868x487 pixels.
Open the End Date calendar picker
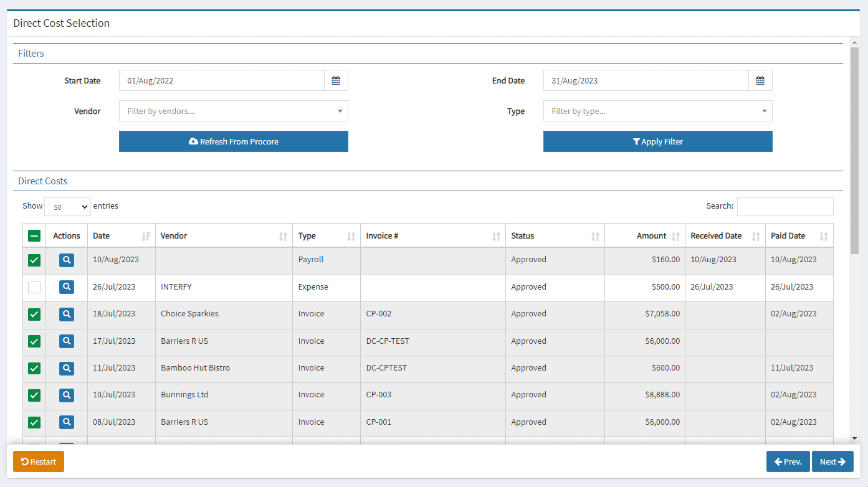[760, 80]
